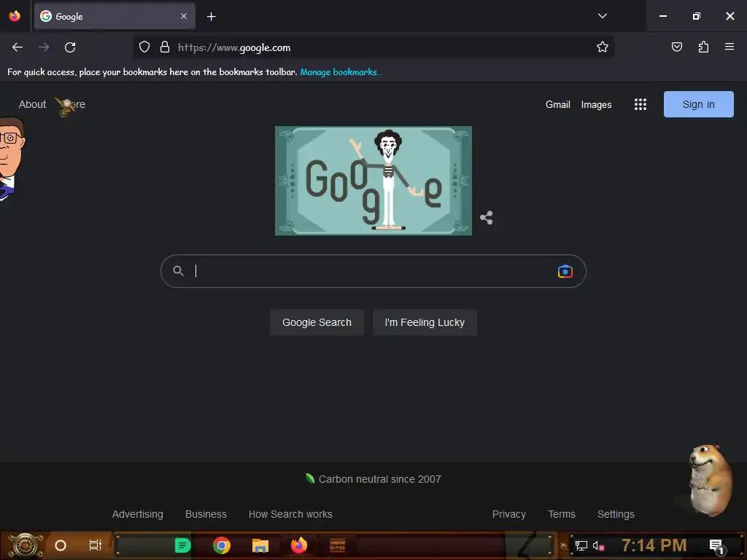Search by image with camera icon
Image resolution: width=747 pixels, height=560 pixels.
(x=565, y=271)
